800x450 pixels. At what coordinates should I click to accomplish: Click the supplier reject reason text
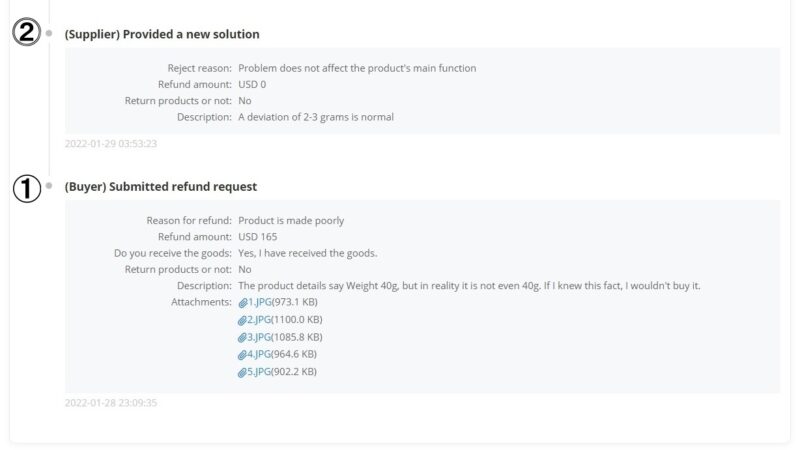357,68
